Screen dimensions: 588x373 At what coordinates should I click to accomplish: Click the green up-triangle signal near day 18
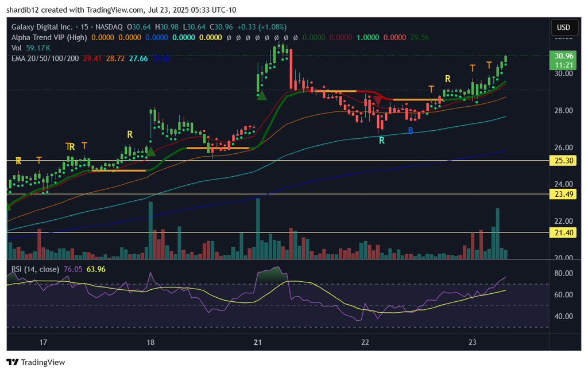(151, 152)
